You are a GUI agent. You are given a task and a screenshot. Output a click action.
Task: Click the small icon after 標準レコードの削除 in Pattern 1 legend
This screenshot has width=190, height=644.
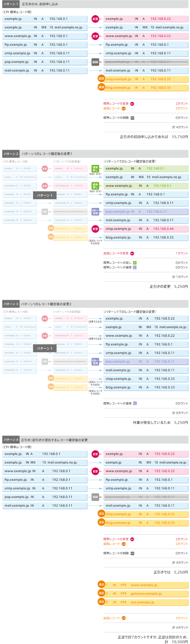click(132, 118)
